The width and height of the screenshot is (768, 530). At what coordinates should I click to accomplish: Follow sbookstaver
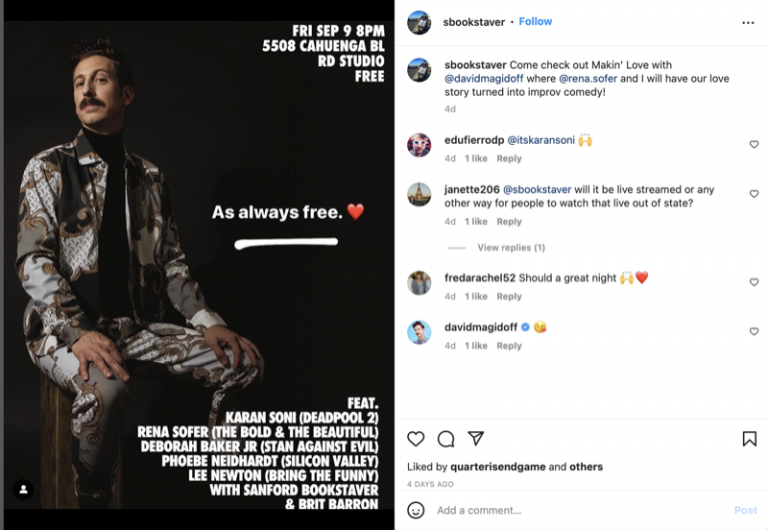coord(535,21)
